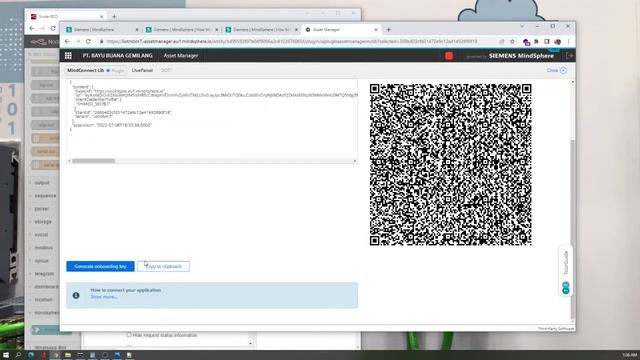Screen dimensions: 640x360
Task: Click the logout icon beside SIEMENS MindSphere
Action: (569, 56)
